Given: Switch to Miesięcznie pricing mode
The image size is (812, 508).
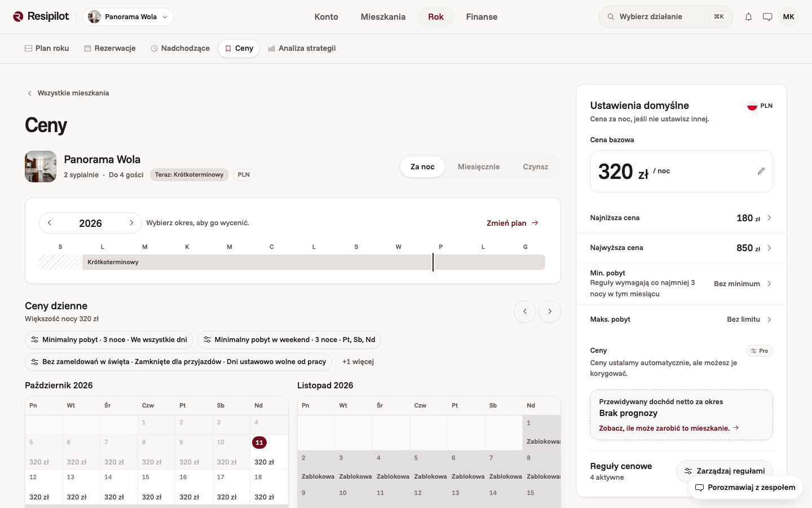Looking at the screenshot, I should click(x=479, y=167).
